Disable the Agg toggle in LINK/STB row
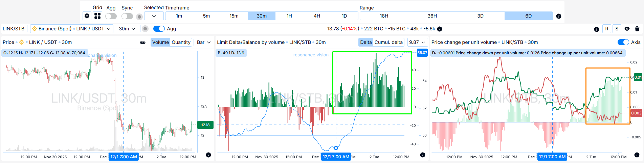This screenshot has width=644, height=163. tap(159, 29)
